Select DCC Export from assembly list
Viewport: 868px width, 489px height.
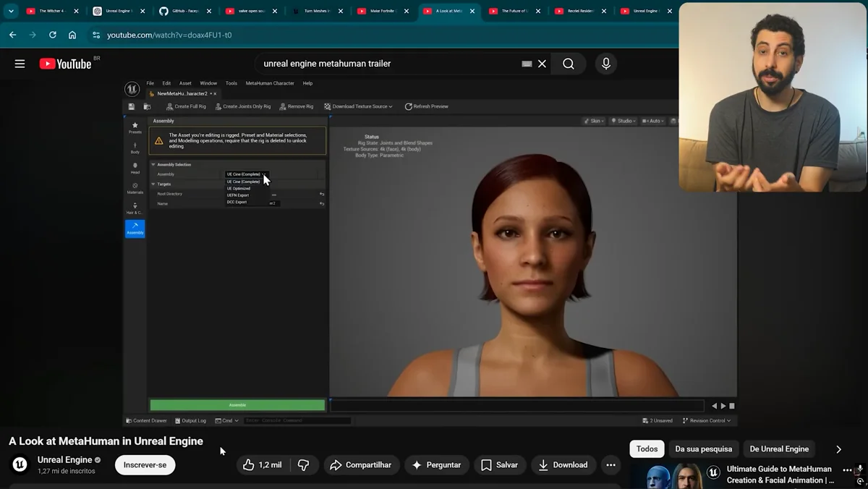pyautogui.click(x=237, y=202)
